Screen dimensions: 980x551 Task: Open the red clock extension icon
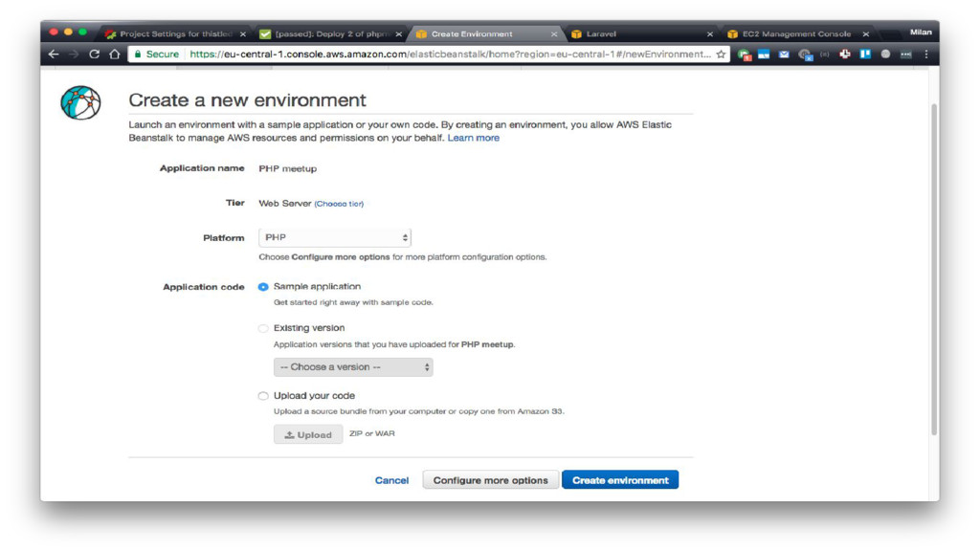coord(845,55)
